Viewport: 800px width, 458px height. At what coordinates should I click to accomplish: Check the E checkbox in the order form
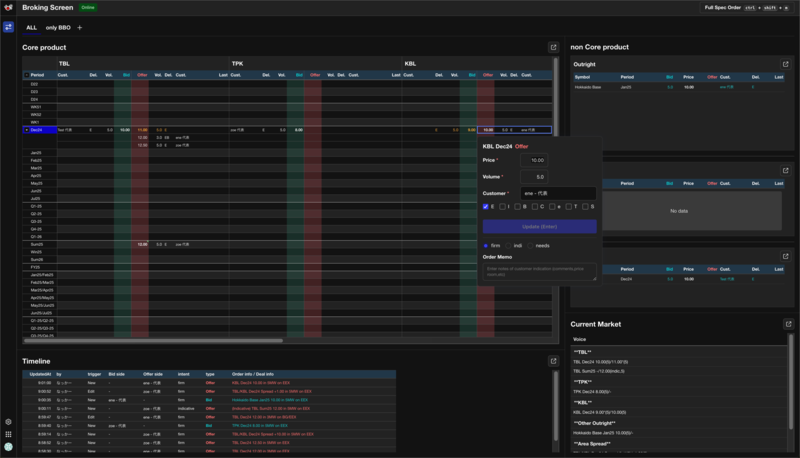pos(486,207)
